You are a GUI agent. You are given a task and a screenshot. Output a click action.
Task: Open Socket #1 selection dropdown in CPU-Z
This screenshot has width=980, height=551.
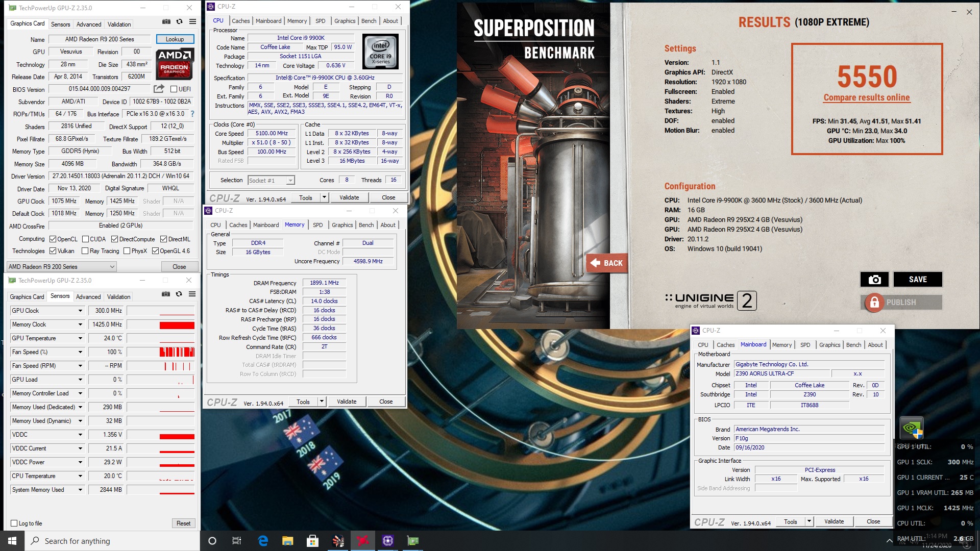pos(272,180)
